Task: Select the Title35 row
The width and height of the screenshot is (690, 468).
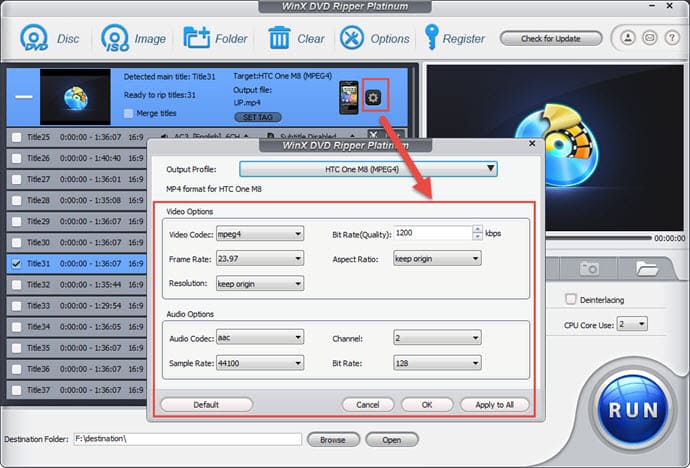Action: click(77, 348)
